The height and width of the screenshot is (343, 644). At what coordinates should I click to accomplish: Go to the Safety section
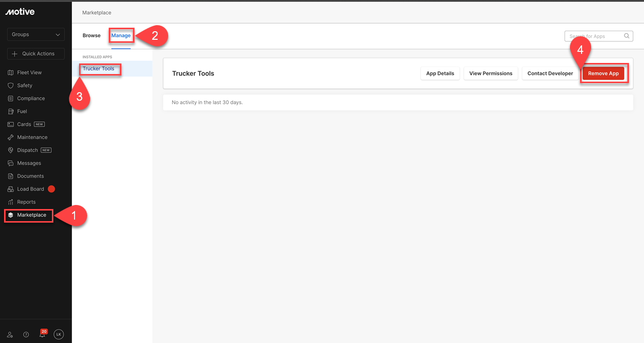click(25, 86)
